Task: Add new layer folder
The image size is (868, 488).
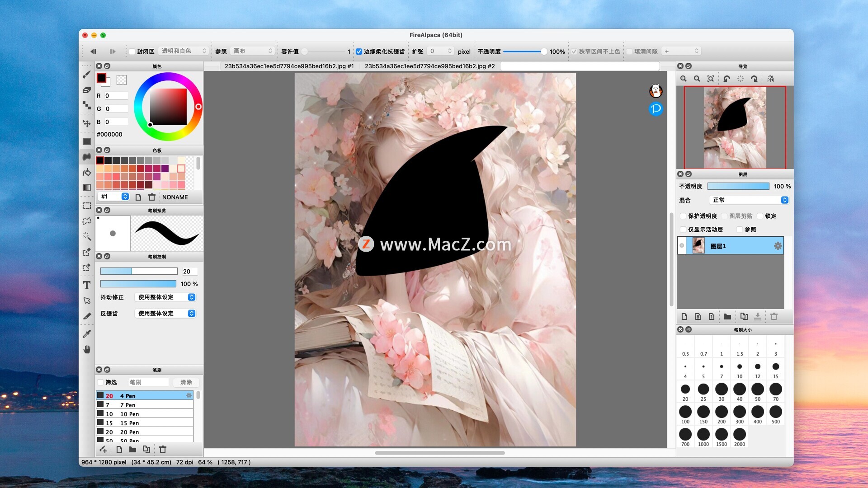Action: click(727, 317)
